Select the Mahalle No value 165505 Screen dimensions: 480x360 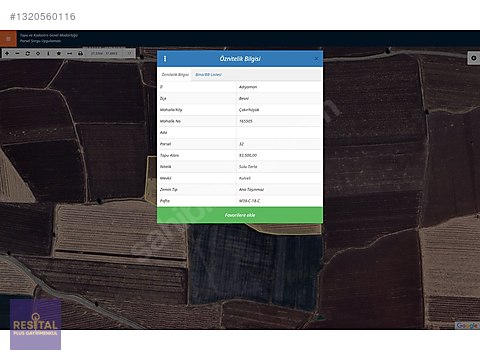click(246, 121)
